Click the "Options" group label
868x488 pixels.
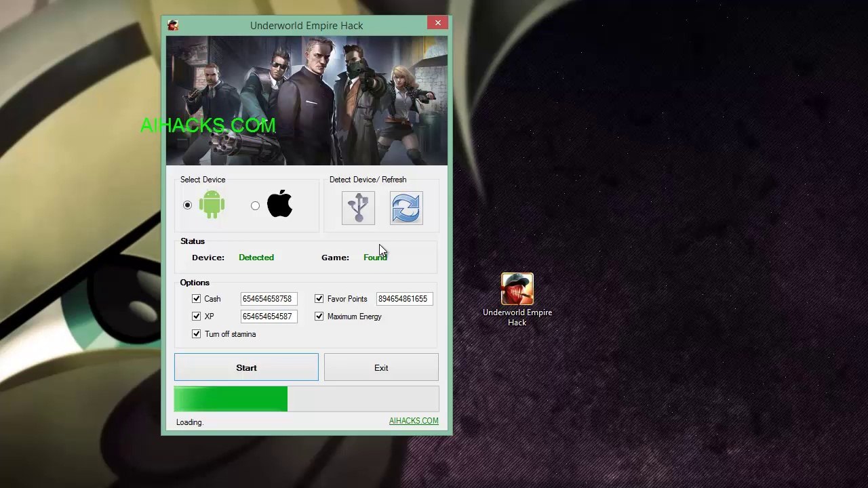(x=195, y=283)
